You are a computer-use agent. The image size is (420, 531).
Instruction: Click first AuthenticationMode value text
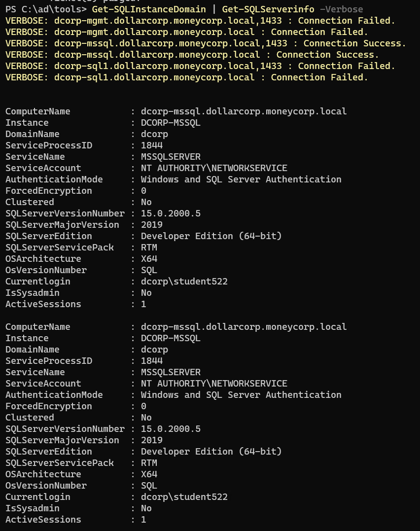tap(241, 179)
